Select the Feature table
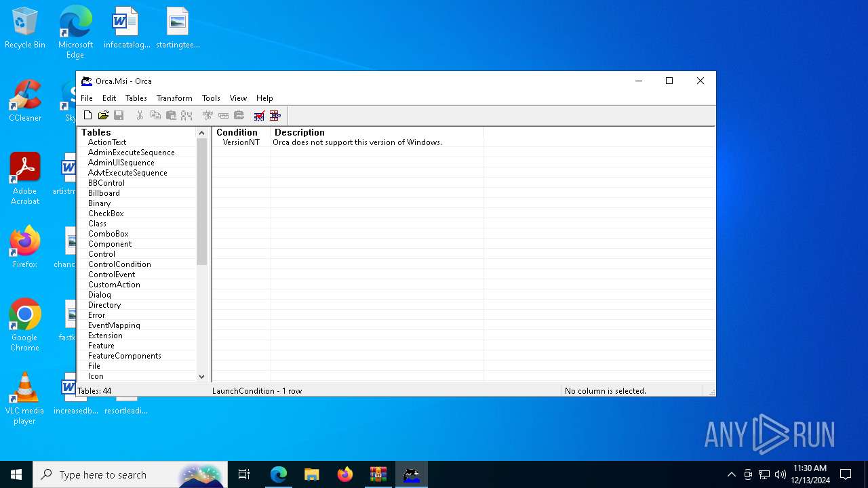The image size is (868, 488). click(x=101, y=346)
